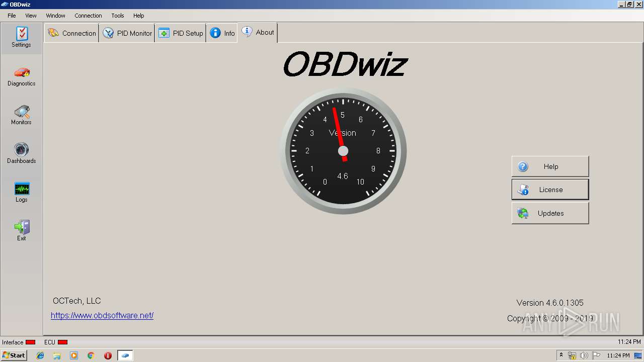Click the version gauge dial
Viewport: 644px width, 362px height.
pyautogui.click(x=343, y=151)
